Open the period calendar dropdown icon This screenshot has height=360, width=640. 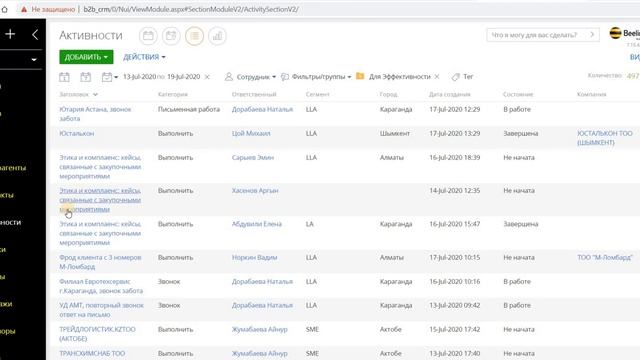[109, 77]
